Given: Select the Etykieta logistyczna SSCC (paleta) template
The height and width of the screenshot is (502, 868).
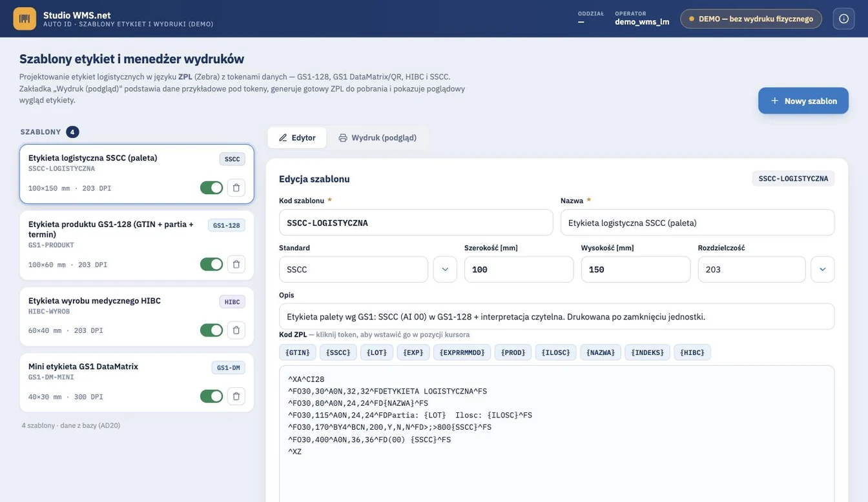Looking at the screenshot, I should pyautogui.click(x=137, y=174).
